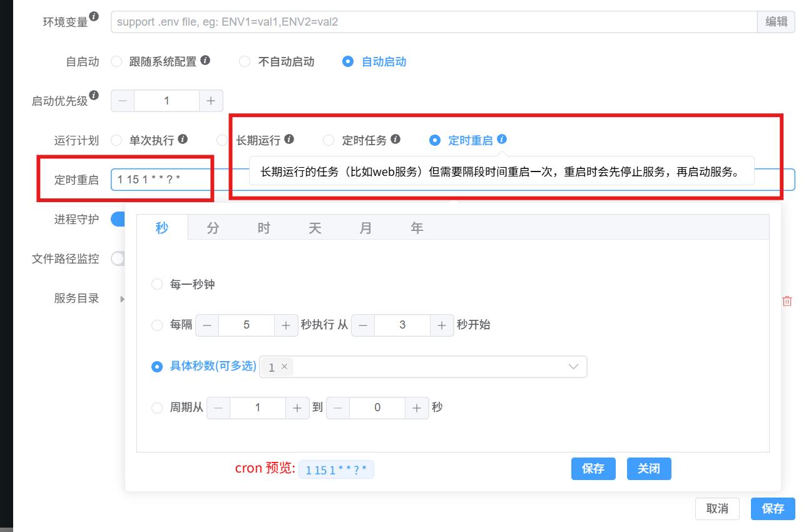The width and height of the screenshot is (811, 532).
Task: Toggle the 文件路径监控 switch
Action: pyautogui.click(x=118, y=258)
